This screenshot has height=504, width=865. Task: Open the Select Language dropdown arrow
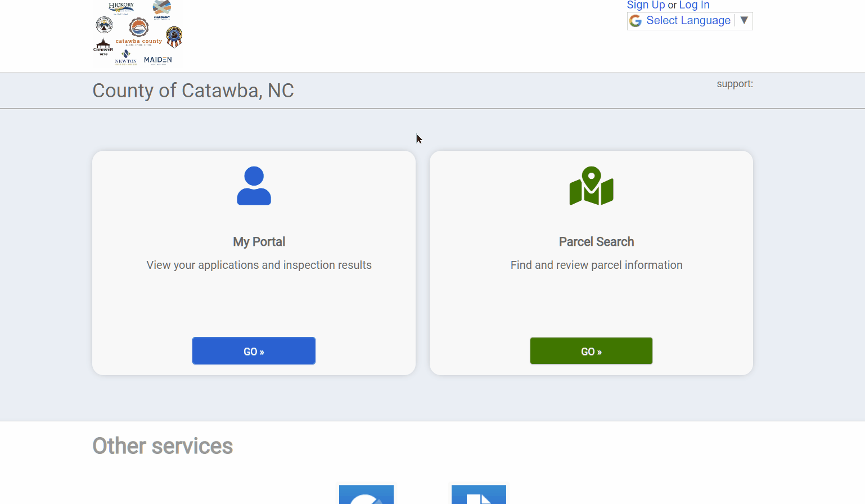[x=744, y=21]
